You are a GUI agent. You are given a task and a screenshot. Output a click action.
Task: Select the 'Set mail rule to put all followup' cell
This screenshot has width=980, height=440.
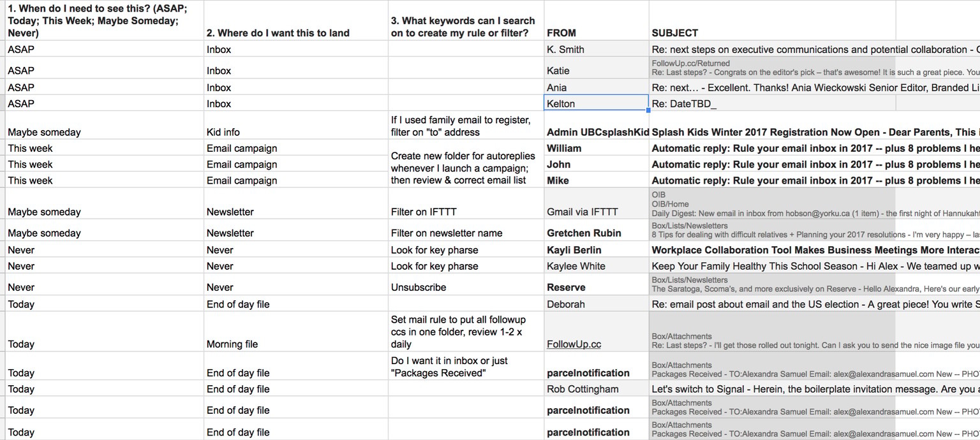tap(466, 332)
